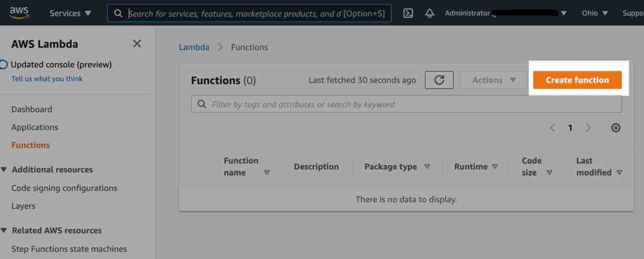Select Functions in the sidebar
The height and width of the screenshot is (259, 644).
[x=31, y=145]
